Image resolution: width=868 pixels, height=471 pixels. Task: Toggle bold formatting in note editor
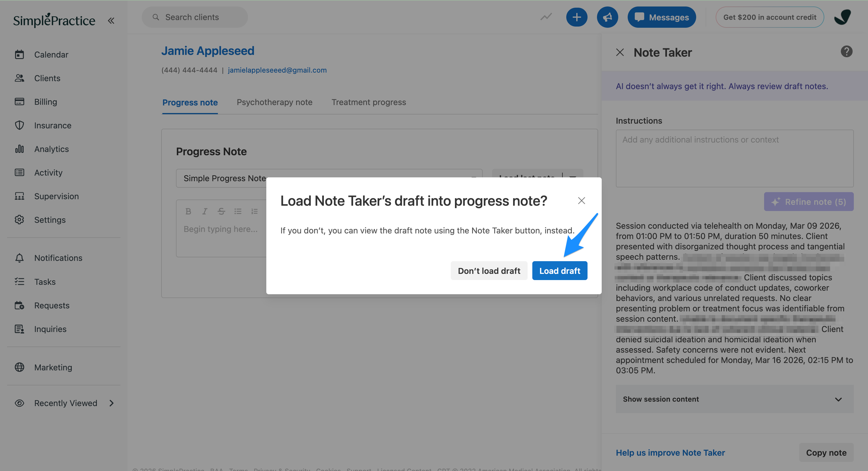(188, 211)
